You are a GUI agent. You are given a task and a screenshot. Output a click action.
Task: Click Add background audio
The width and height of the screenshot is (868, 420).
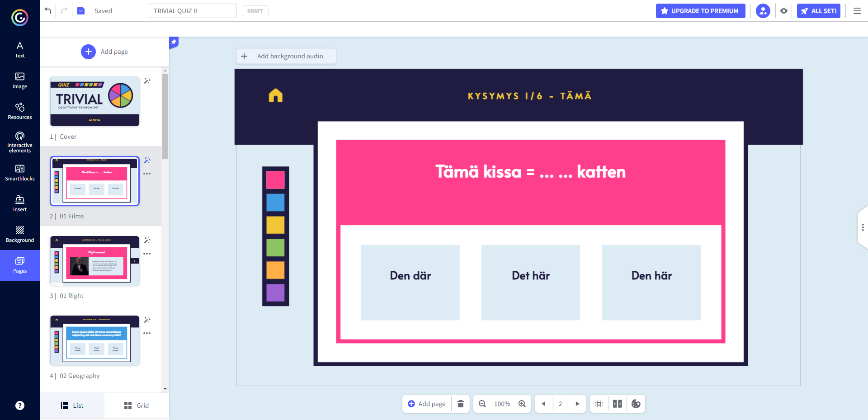[x=286, y=56]
